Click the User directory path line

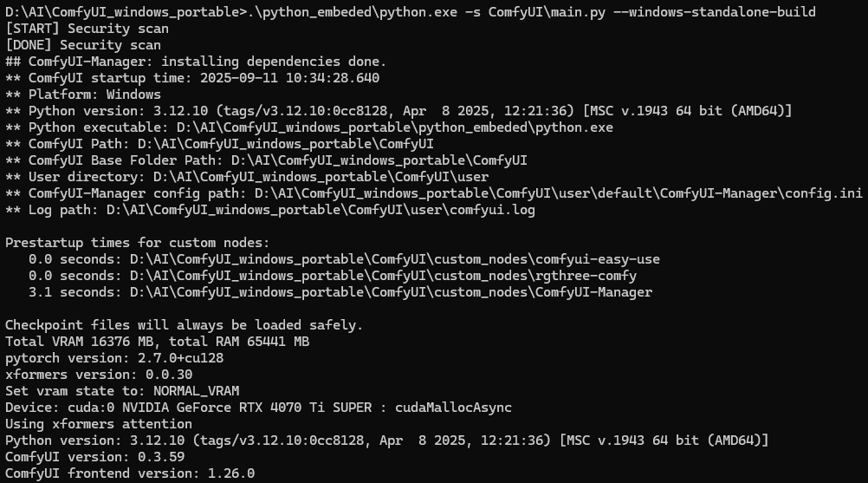(247, 177)
